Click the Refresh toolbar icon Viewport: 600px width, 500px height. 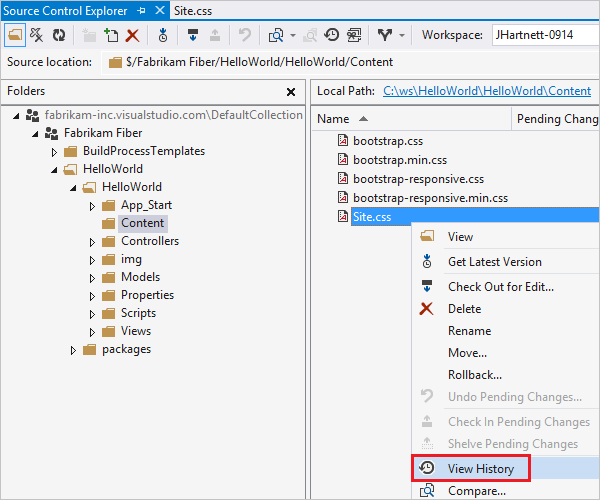(59, 35)
